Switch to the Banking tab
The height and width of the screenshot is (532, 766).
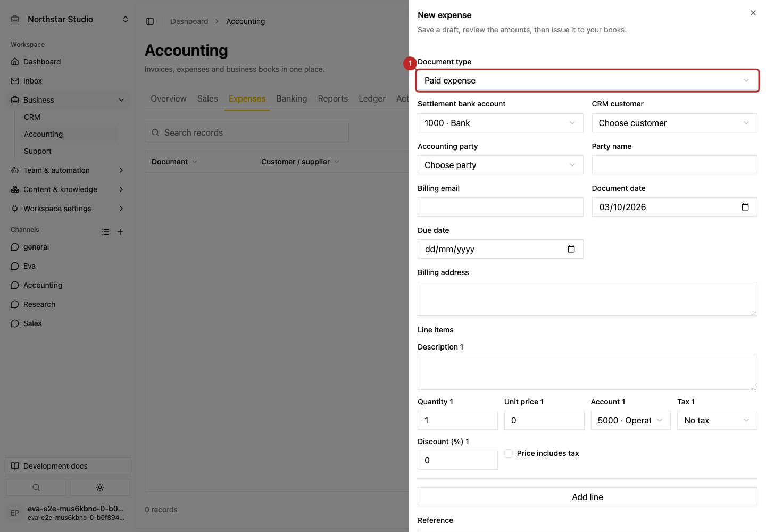coord(292,99)
